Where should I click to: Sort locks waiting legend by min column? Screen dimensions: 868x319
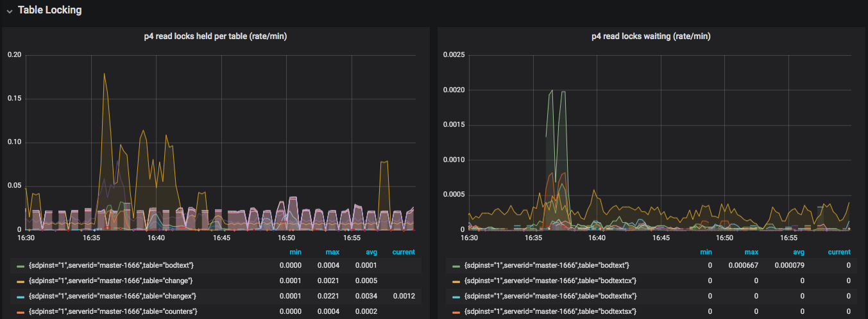click(706, 252)
